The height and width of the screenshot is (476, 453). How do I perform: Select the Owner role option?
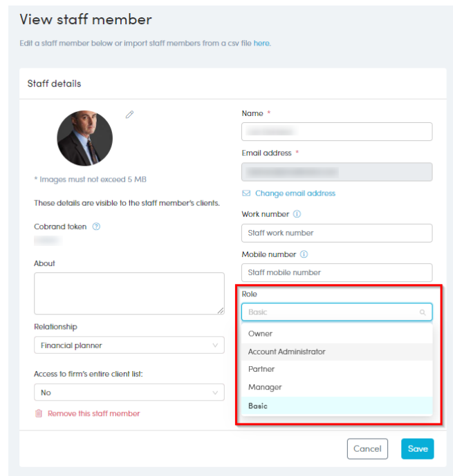coord(261,334)
